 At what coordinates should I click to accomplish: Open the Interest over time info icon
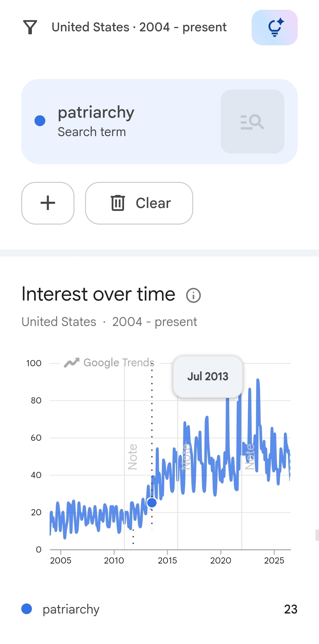point(193,295)
